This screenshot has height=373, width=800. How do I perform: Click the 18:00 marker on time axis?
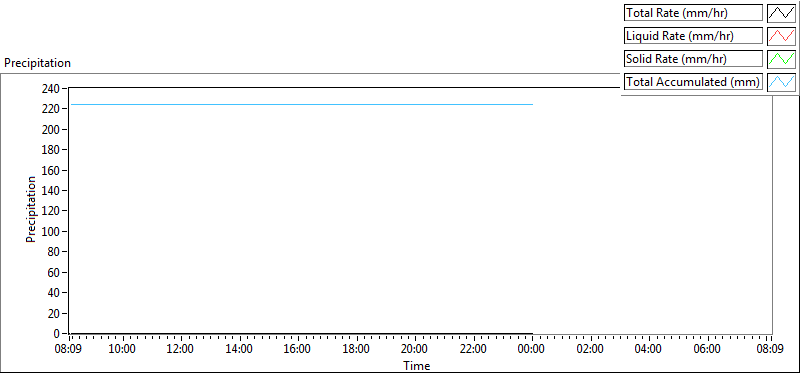(356, 350)
